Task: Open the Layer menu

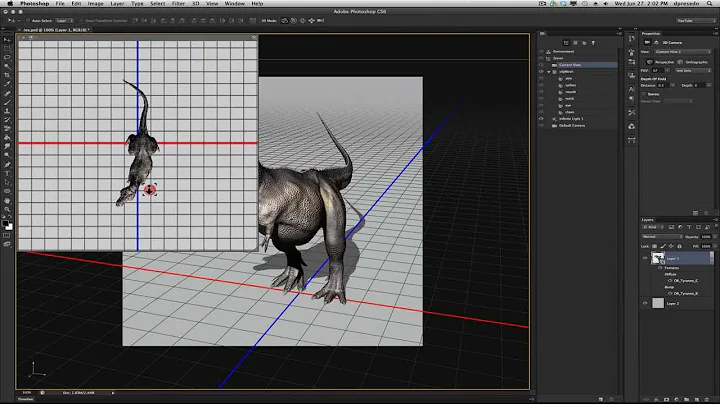Action: 117,4
